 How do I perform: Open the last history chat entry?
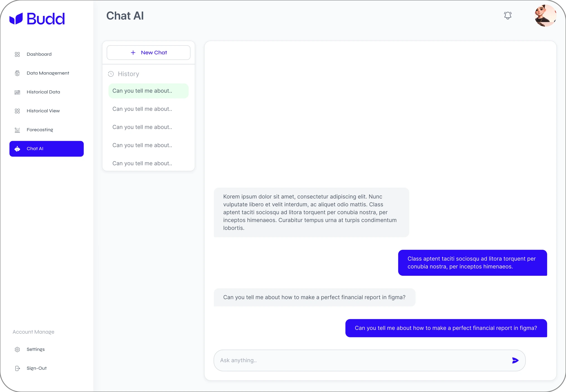pos(149,163)
